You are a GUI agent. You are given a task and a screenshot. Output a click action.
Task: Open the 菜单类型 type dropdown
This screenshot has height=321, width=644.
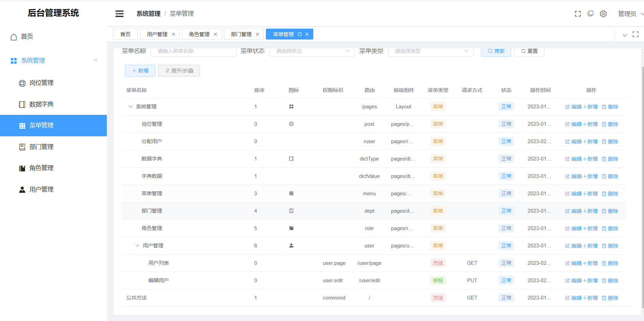431,51
